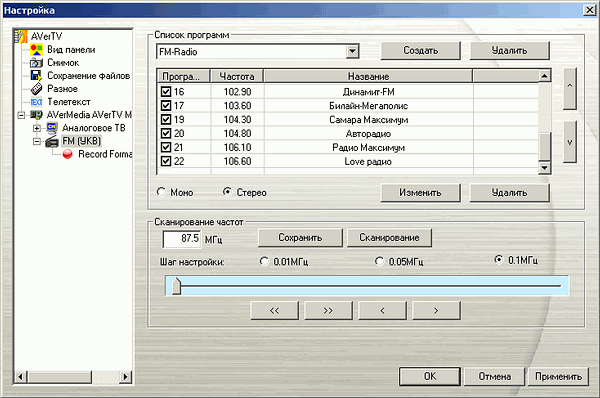Uncheck program 16 Динамит-FM

click(x=166, y=92)
